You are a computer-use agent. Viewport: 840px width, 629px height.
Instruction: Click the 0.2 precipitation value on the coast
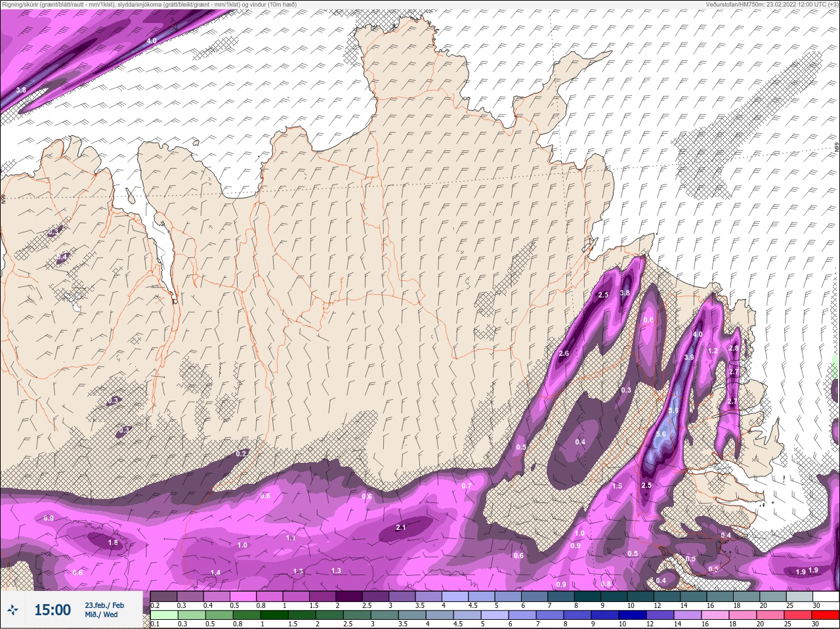[x=241, y=453]
